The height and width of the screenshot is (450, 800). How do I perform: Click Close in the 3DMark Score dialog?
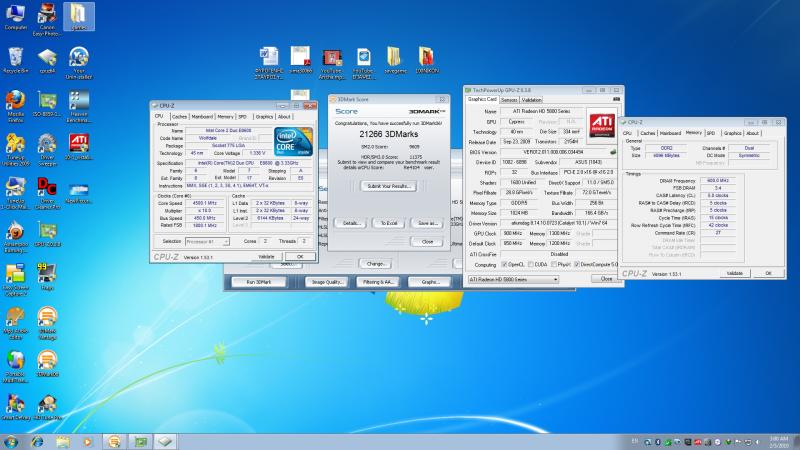point(427,242)
